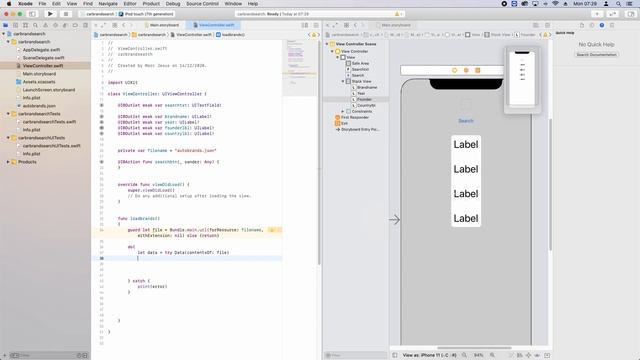Image resolution: width=640 pixels, height=360 pixels.
Task: Open the issue navigator warning icon
Action: pos(45,25)
